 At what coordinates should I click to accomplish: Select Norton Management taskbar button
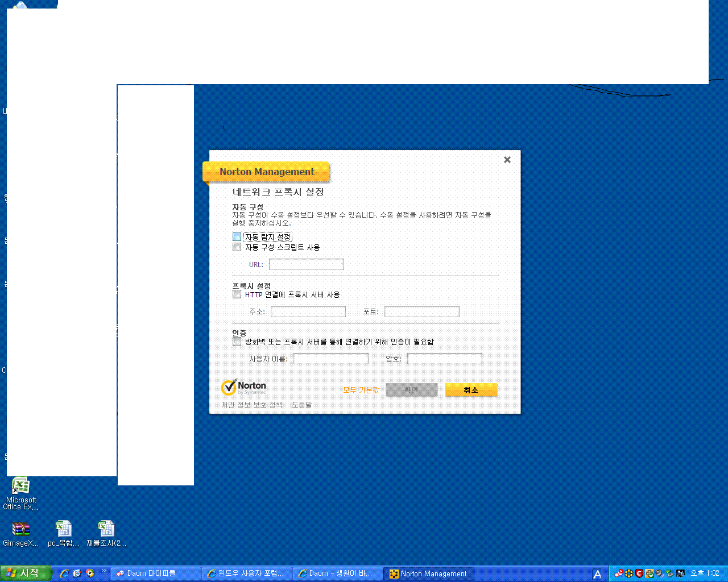pos(429,573)
